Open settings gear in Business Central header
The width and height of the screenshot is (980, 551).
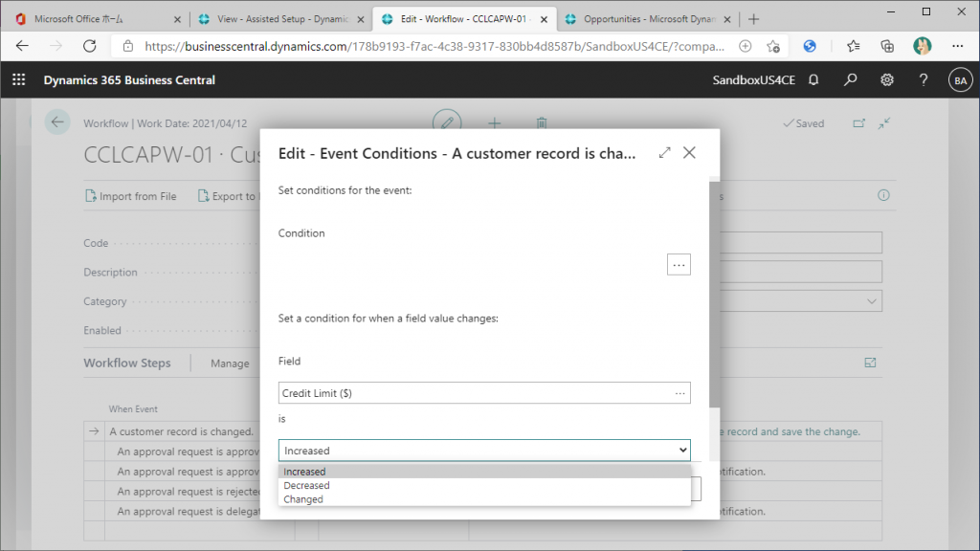[887, 80]
